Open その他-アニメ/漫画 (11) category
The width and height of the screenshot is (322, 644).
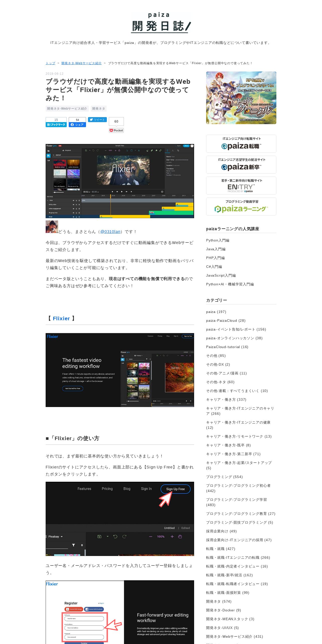pos(226,373)
